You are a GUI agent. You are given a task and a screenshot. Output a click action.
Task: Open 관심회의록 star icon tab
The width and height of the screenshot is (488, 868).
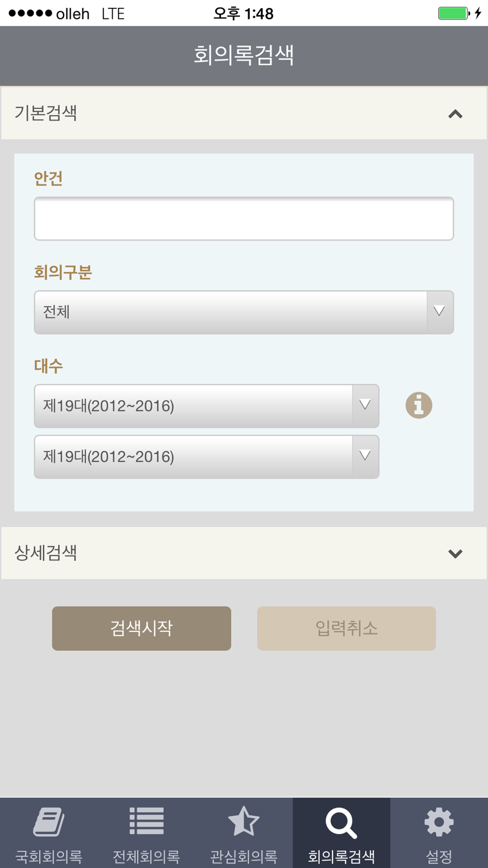pyautogui.click(x=244, y=822)
